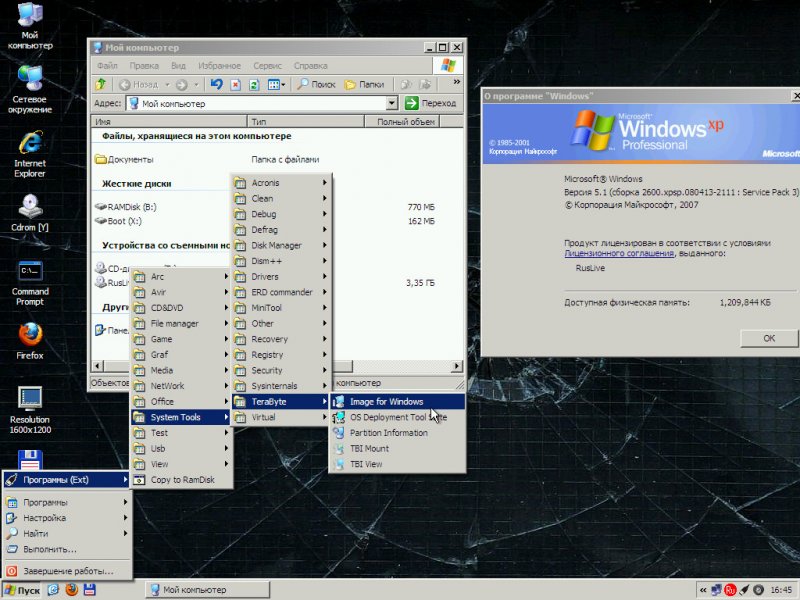This screenshot has height=600, width=800.
Task: Open the Сервис menu
Action: (267, 66)
